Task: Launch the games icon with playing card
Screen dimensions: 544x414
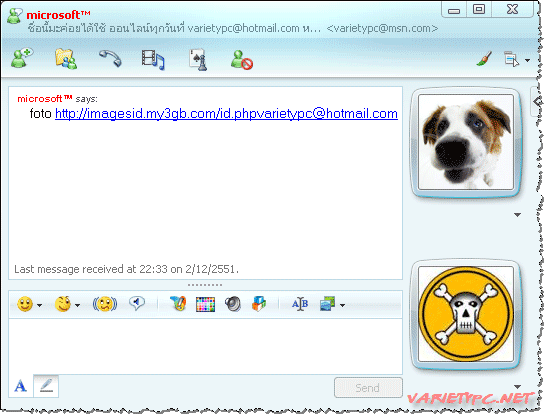Action: pyautogui.click(x=198, y=60)
